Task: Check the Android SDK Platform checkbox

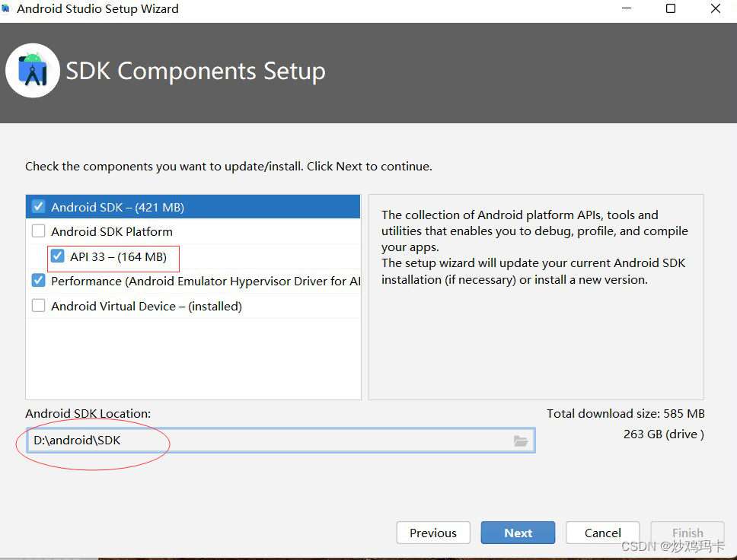Action: (39, 231)
